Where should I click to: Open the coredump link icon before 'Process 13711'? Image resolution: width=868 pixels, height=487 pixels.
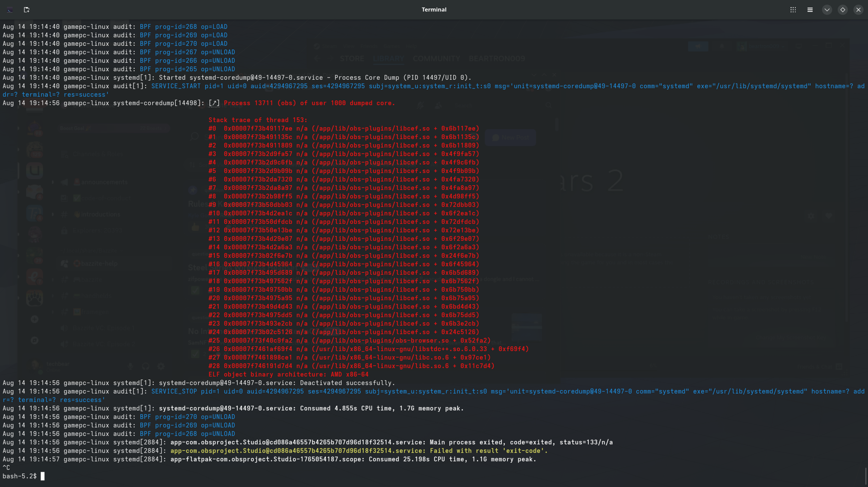tap(214, 103)
